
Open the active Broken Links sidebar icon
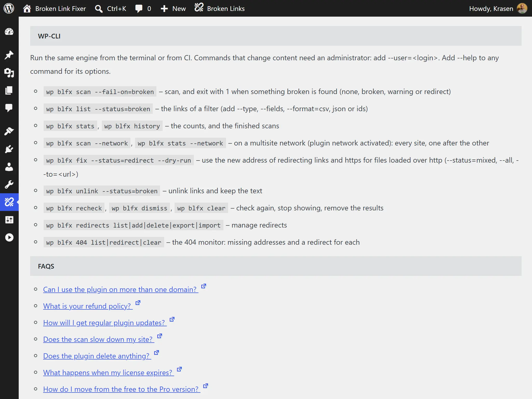pos(9,202)
